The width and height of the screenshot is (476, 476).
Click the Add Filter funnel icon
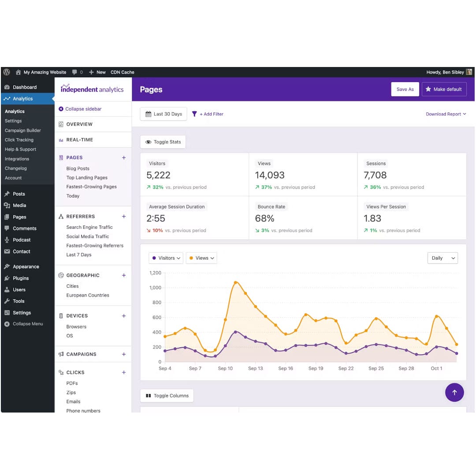pos(194,114)
